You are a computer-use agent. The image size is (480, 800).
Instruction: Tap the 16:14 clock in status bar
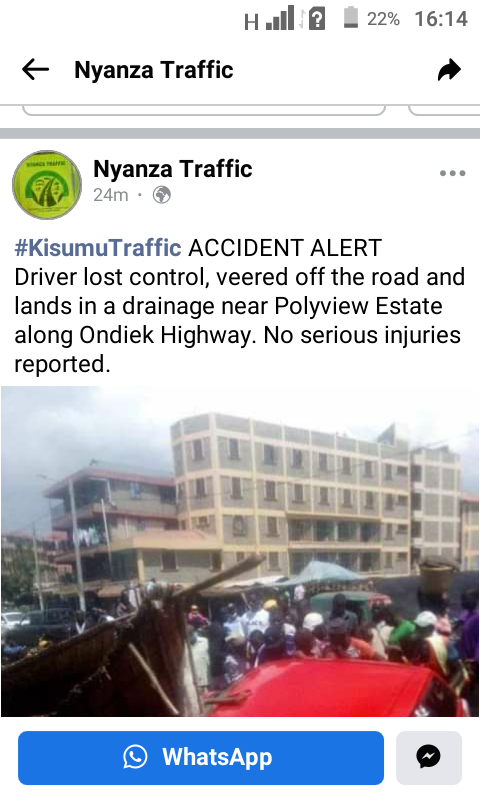[441, 19]
